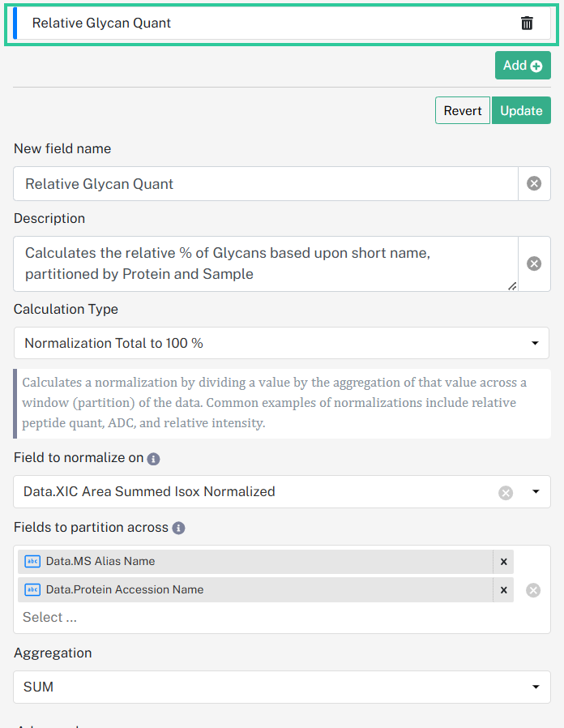Image resolution: width=564 pixels, height=728 pixels.
Task: Show info for Field to normalize on
Action: (153, 459)
